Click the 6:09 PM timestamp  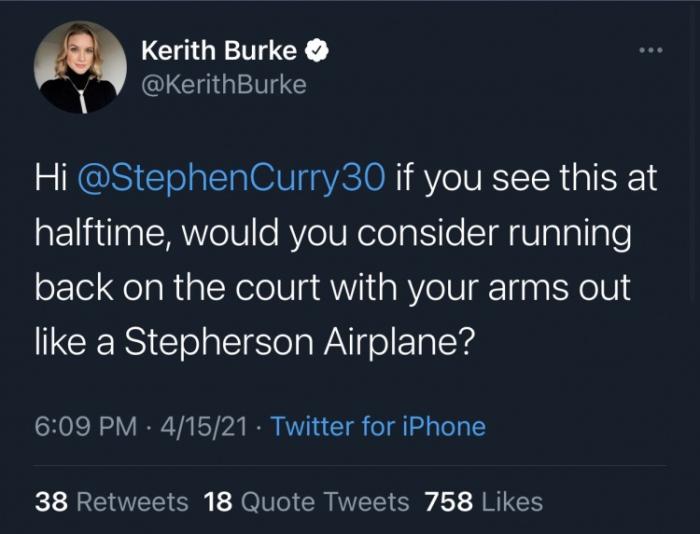pos(85,427)
